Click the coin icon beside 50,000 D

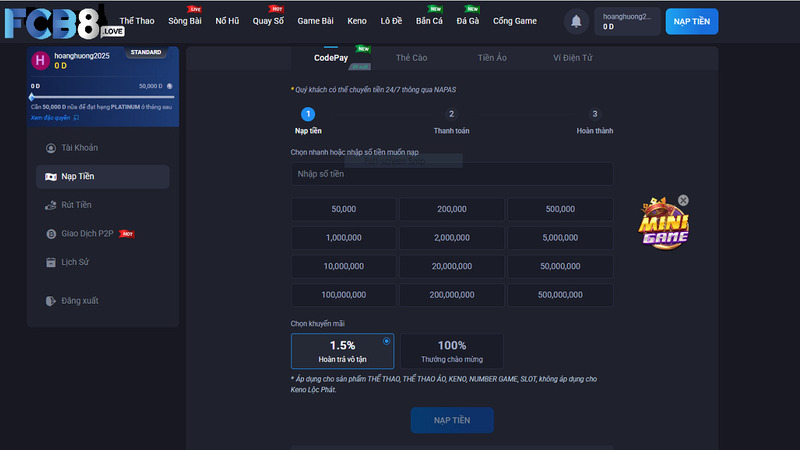click(x=169, y=86)
